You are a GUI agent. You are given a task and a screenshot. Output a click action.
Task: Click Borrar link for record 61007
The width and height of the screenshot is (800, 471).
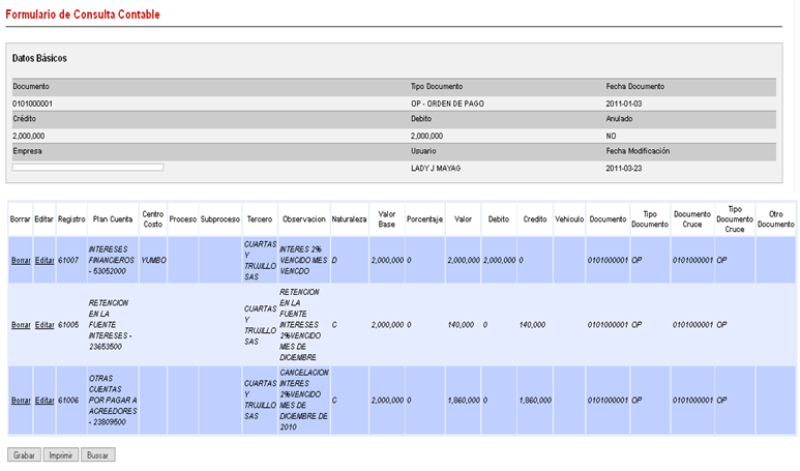click(x=20, y=260)
